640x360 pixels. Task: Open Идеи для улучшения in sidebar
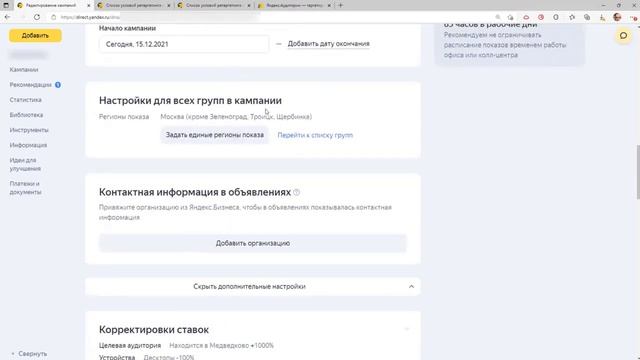25,164
